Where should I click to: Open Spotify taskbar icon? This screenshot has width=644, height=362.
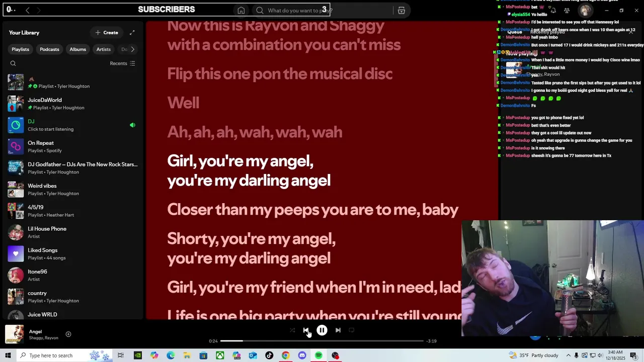318,355
